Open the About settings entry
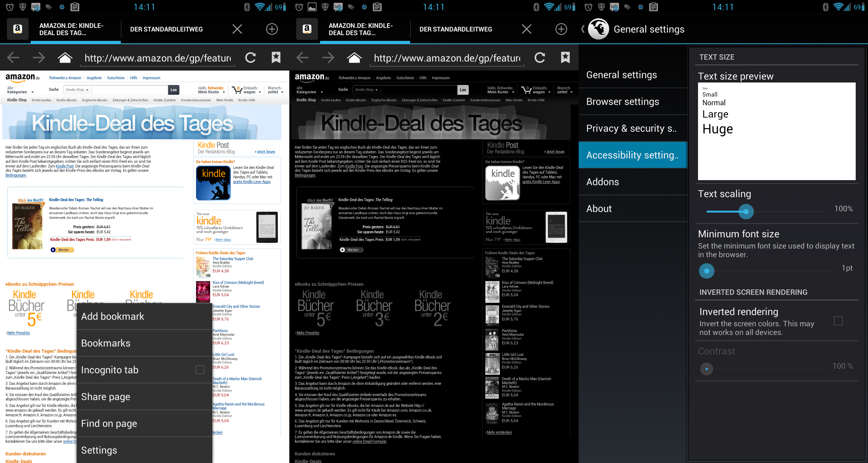The height and width of the screenshot is (463, 868). pos(633,209)
